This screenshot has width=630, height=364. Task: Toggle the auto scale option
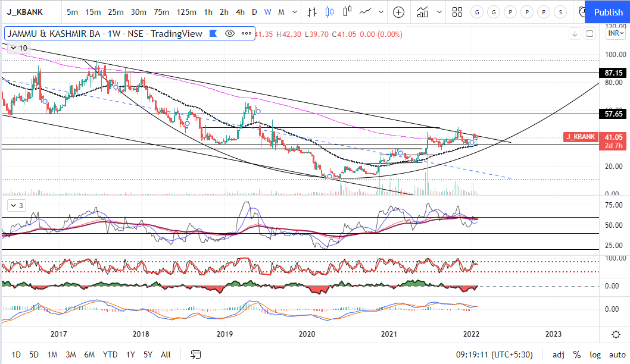[x=617, y=354]
